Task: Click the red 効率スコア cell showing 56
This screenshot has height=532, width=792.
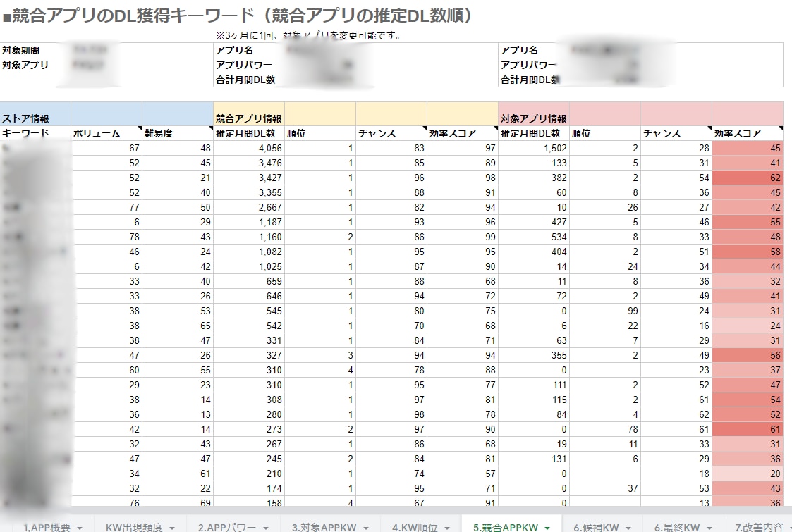Action: (x=748, y=355)
